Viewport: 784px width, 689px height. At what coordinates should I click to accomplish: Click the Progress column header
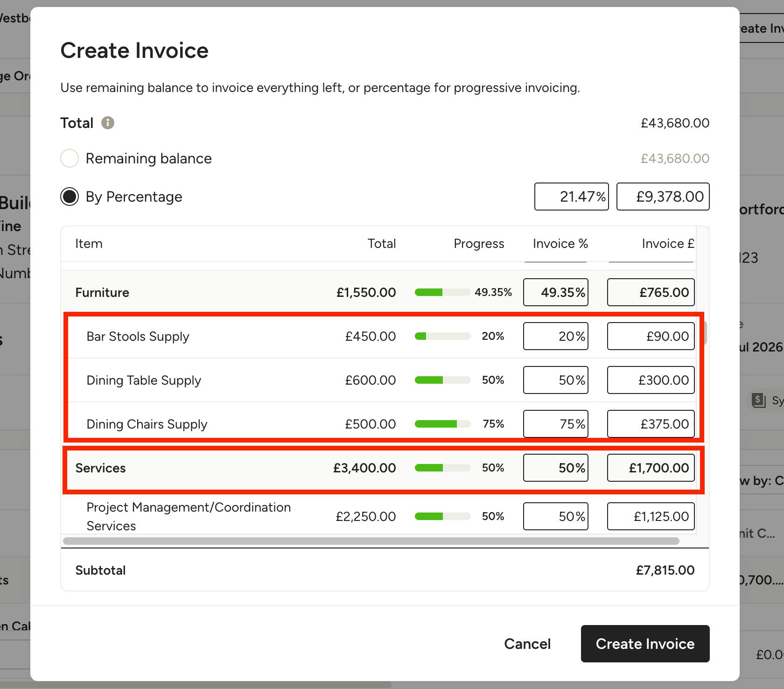click(x=479, y=244)
